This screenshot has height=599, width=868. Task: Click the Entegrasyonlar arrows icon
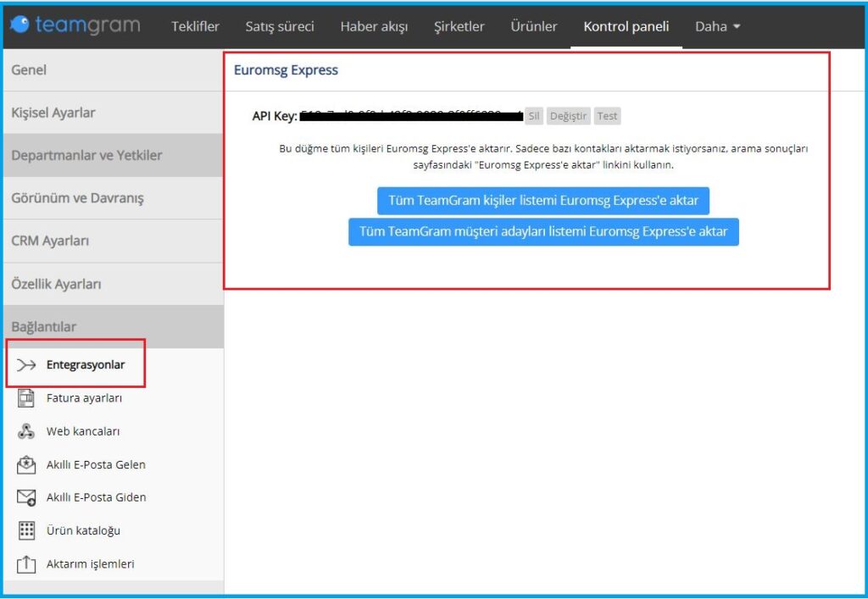click(26, 365)
